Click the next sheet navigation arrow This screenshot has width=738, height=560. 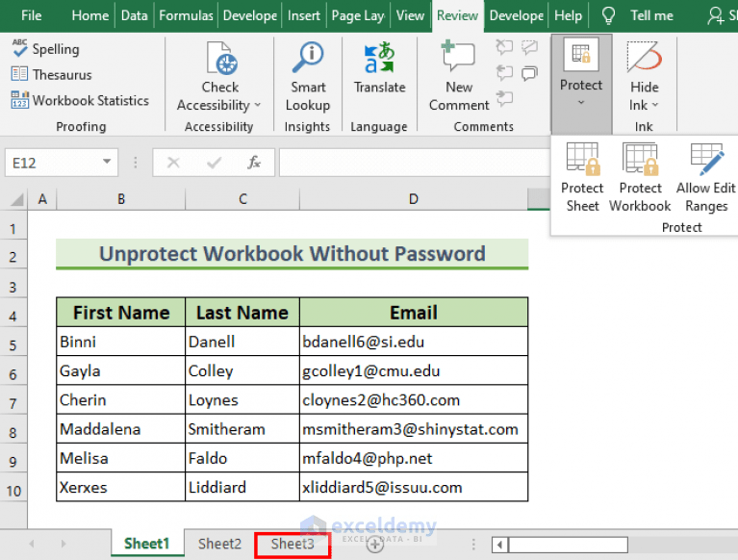click(x=64, y=544)
